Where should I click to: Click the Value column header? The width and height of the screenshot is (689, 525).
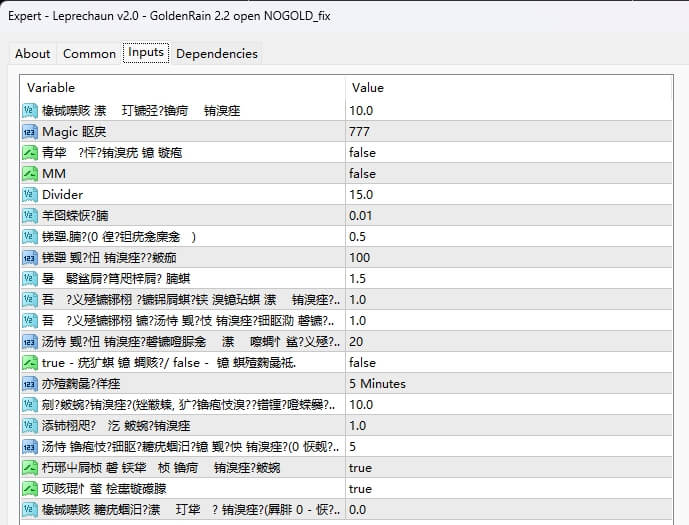point(509,87)
